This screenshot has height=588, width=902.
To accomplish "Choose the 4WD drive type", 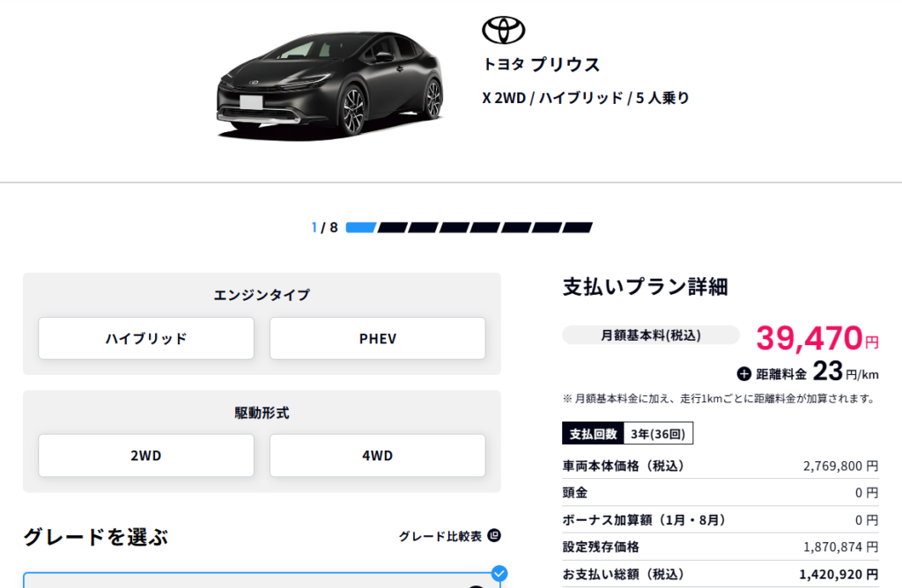I will coord(377,455).
